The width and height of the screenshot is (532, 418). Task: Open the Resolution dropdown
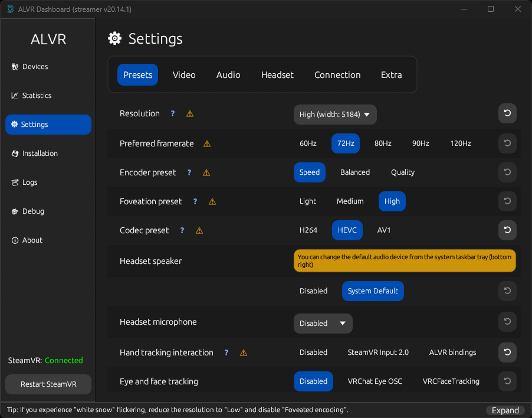tap(335, 115)
